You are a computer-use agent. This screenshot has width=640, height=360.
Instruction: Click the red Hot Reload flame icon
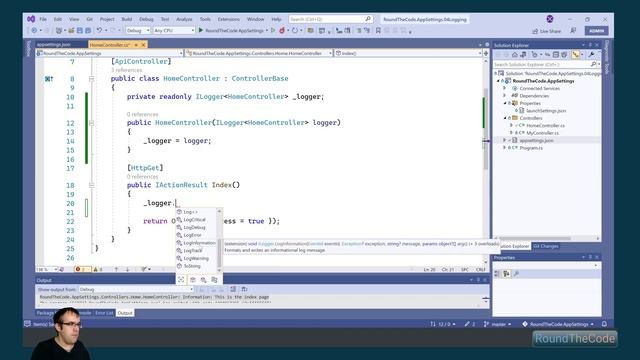pyautogui.click(x=282, y=31)
